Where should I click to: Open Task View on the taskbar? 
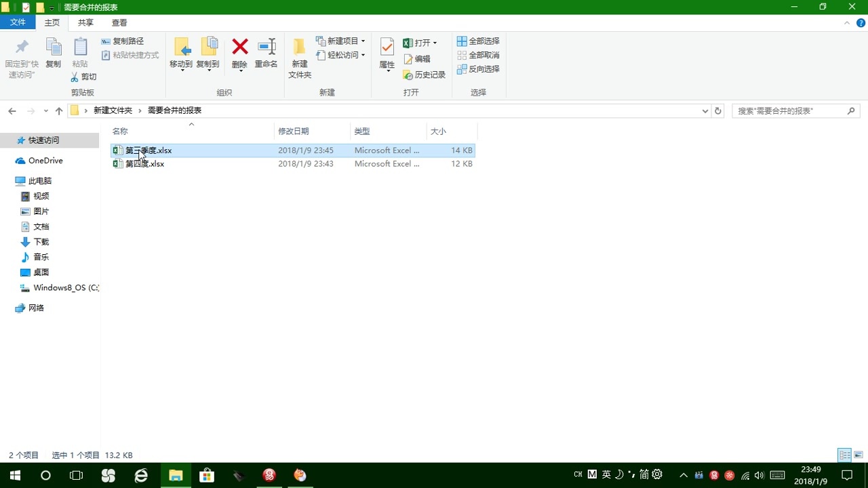click(x=77, y=475)
